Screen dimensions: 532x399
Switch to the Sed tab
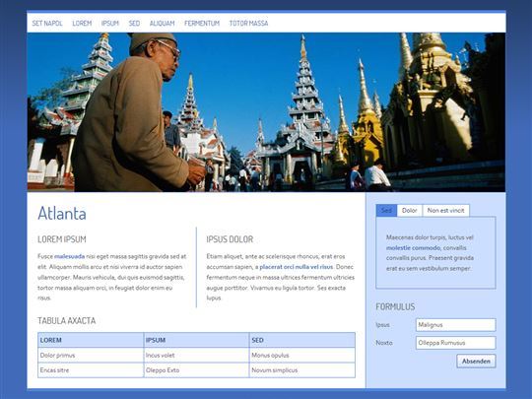[386, 211]
